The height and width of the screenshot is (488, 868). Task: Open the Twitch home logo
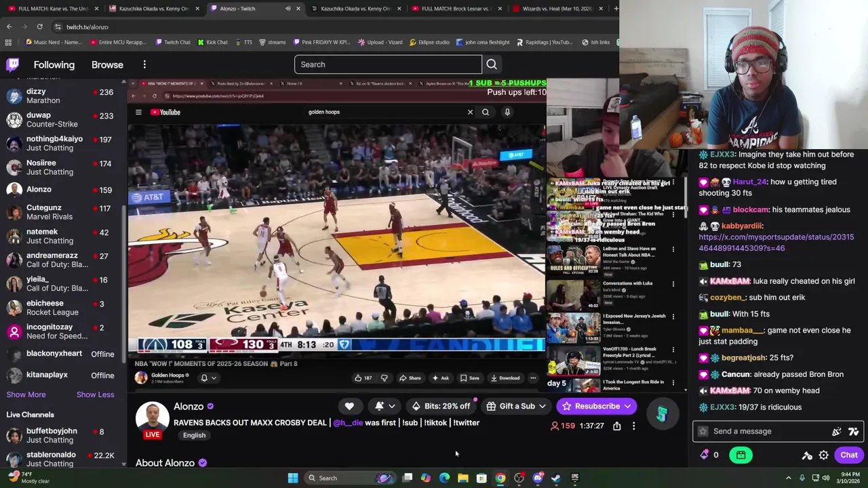pyautogui.click(x=13, y=64)
